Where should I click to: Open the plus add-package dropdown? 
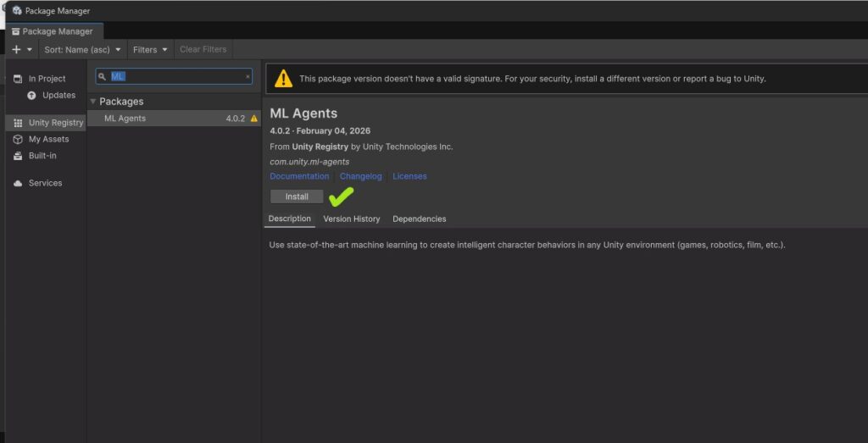[22, 49]
